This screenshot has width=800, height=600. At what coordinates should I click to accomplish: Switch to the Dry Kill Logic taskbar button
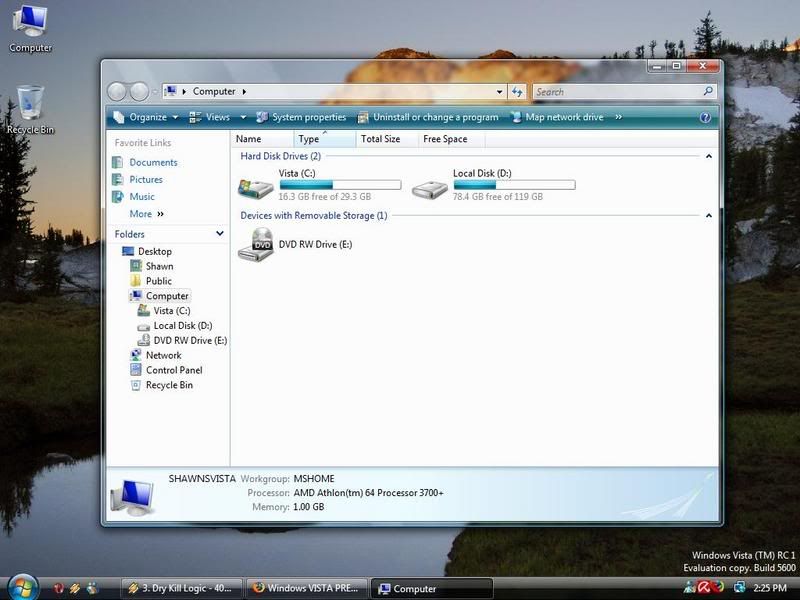click(181, 588)
